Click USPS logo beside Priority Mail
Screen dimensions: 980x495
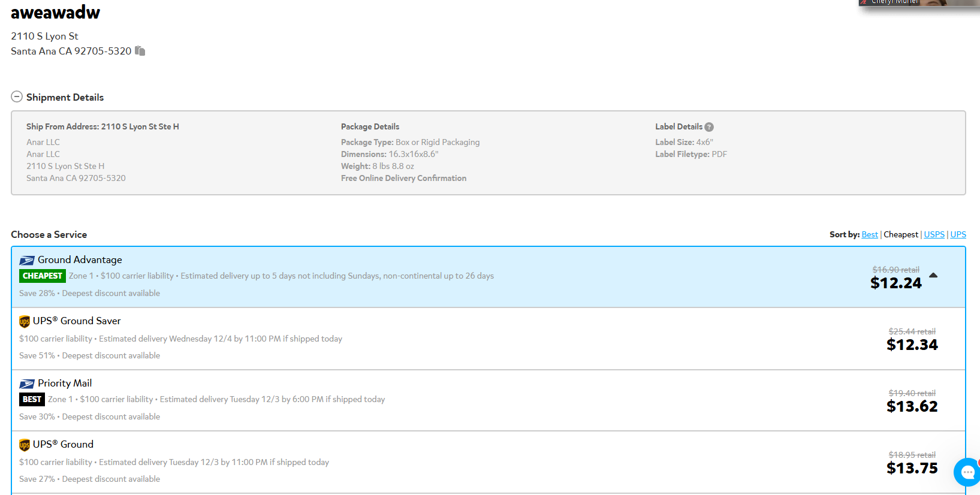pyautogui.click(x=27, y=384)
